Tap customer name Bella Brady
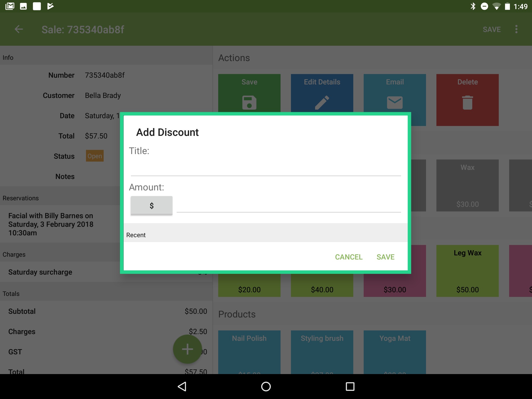532x399 pixels. pos(103,95)
